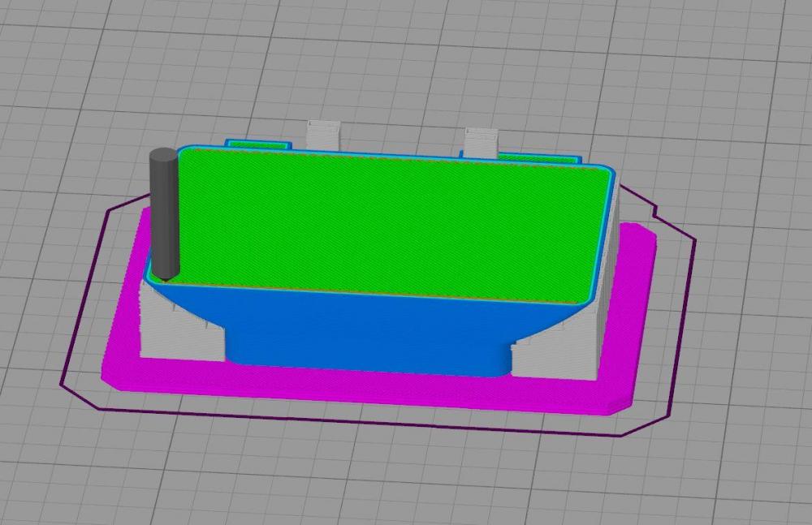The height and width of the screenshot is (525, 812).
Task: Select the small green tab at back left
Action: [257, 144]
